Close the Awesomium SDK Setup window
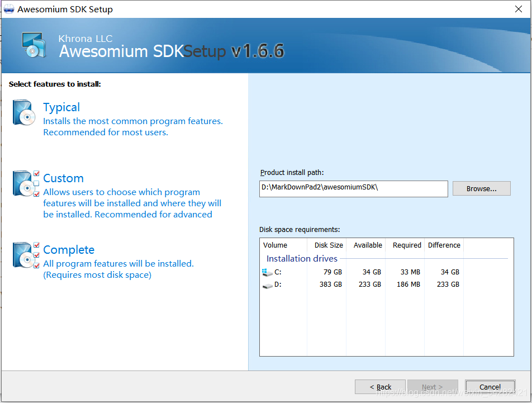The image size is (532, 403). (x=519, y=9)
